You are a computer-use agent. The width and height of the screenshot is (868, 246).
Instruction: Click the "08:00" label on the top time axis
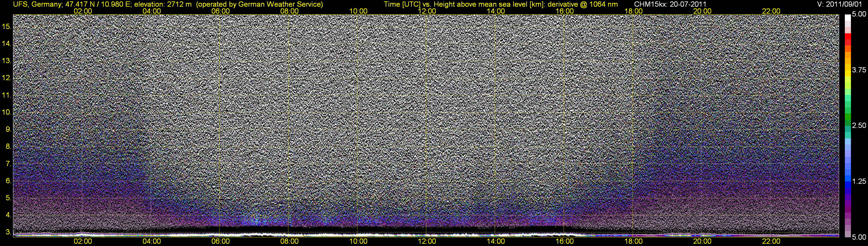(289, 11)
